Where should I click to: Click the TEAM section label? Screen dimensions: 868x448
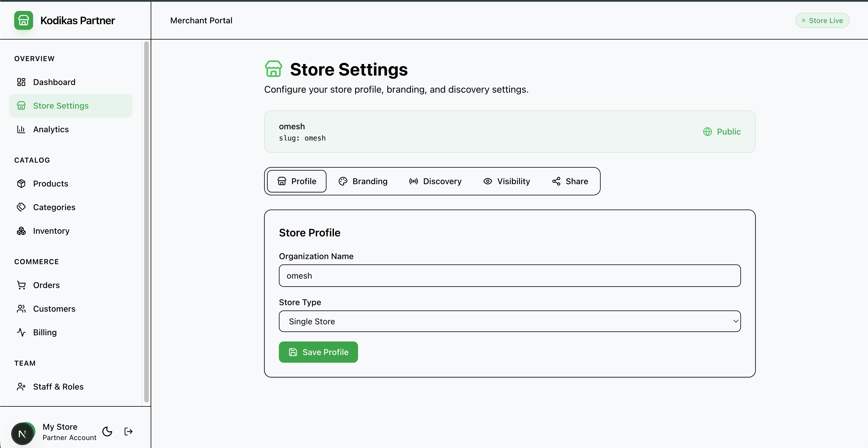25,363
